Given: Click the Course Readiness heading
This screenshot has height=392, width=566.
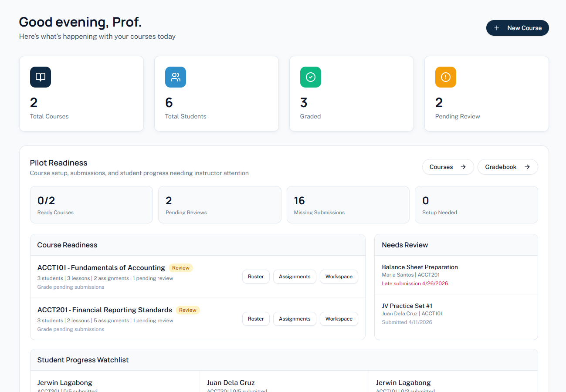Looking at the screenshot, I should click(67, 245).
